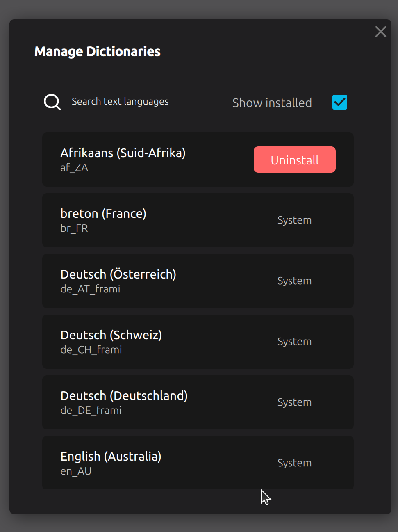Click System label for English Australia

(294, 463)
